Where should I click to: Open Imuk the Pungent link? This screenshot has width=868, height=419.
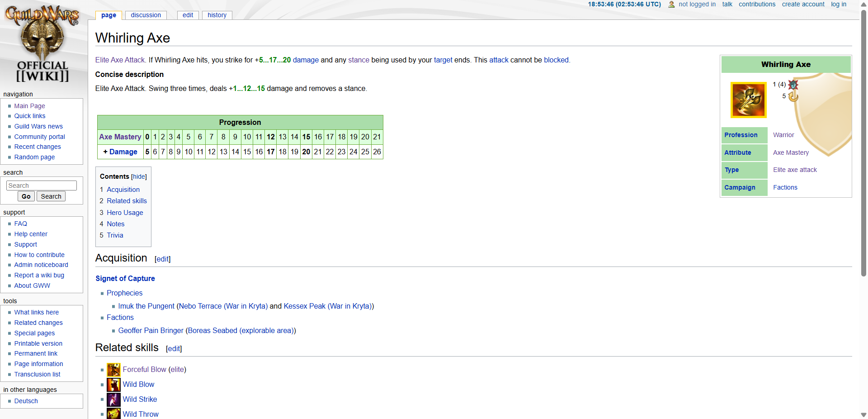pyautogui.click(x=146, y=306)
